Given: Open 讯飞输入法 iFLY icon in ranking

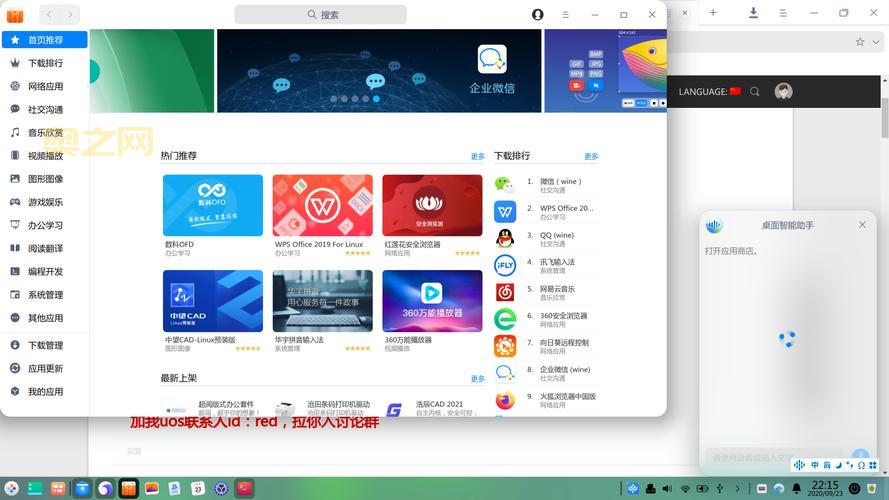Looking at the screenshot, I should coord(505,265).
